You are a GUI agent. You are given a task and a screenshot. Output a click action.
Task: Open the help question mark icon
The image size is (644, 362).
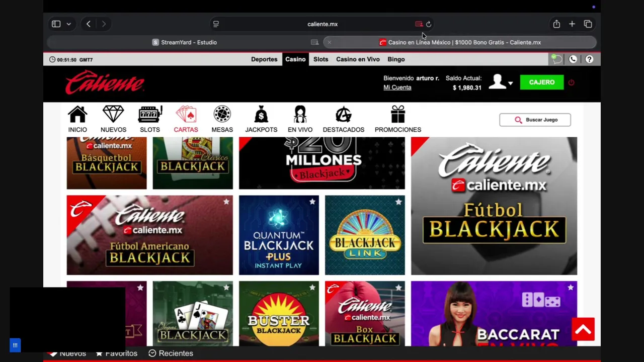[x=589, y=59]
